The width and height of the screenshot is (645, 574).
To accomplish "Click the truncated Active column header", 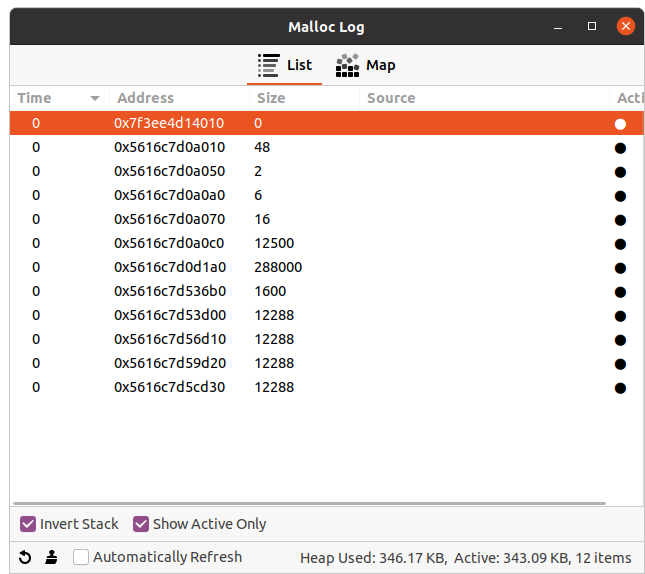I will click(x=627, y=98).
